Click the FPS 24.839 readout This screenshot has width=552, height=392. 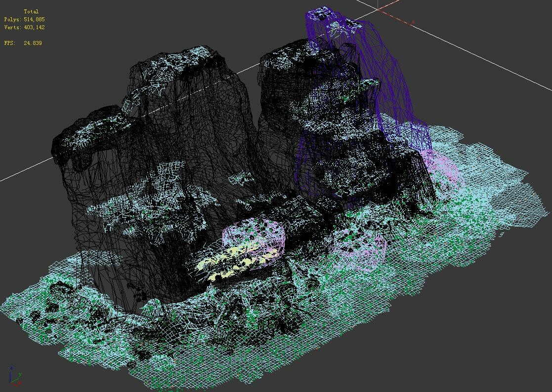tap(23, 43)
